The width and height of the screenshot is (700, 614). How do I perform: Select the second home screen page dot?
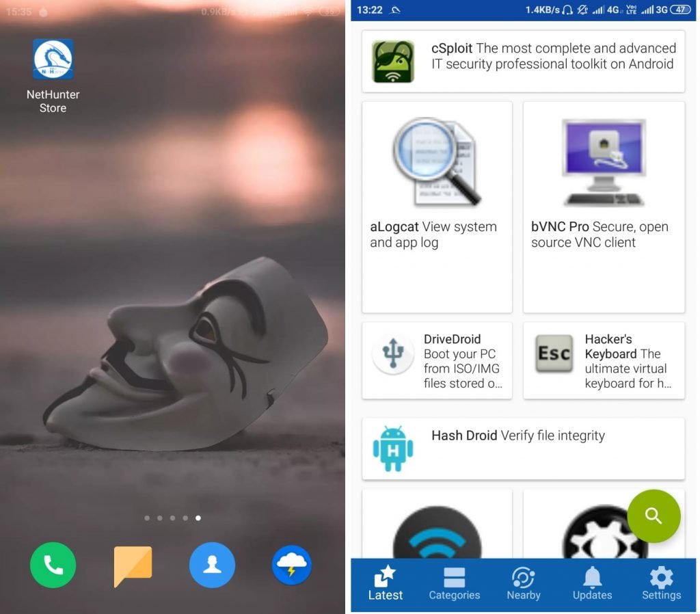point(160,518)
